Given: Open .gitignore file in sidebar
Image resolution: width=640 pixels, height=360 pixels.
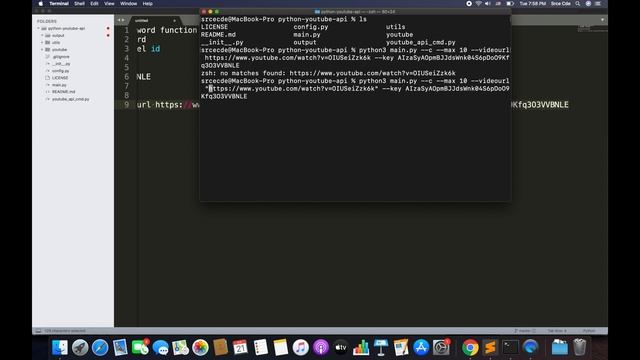Looking at the screenshot, I should (61, 57).
